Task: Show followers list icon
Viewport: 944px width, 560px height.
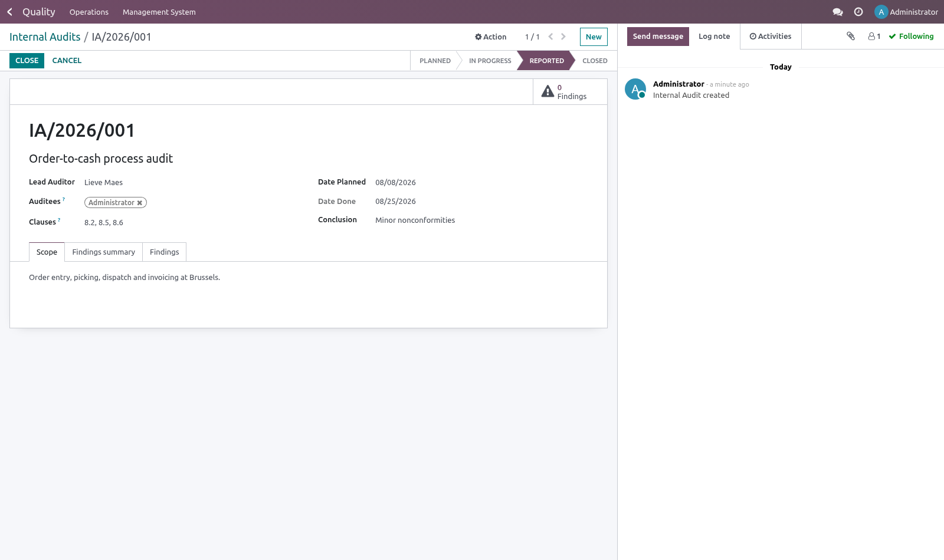Action: [874, 37]
